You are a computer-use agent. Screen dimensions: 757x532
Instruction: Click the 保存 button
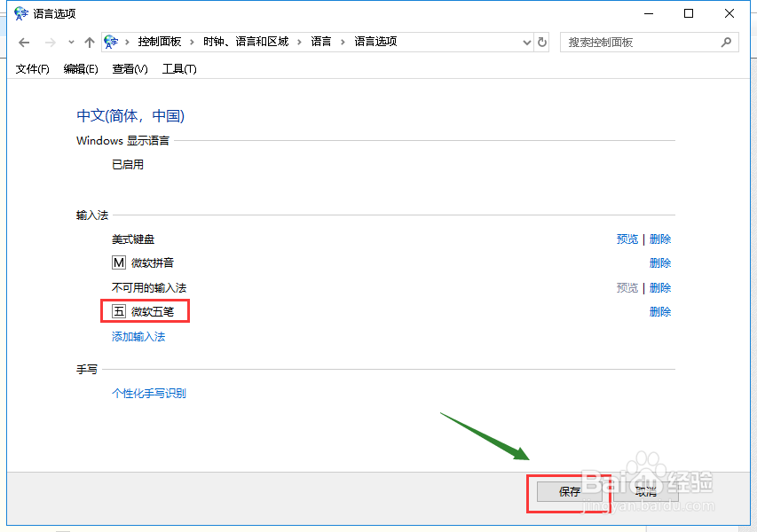(569, 491)
